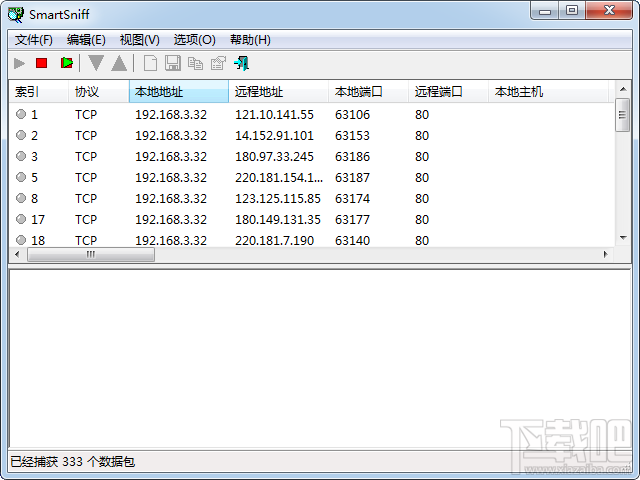Open properties via the toolbar icon
Image resolution: width=640 pixels, height=480 pixels.
(x=218, y=63)
